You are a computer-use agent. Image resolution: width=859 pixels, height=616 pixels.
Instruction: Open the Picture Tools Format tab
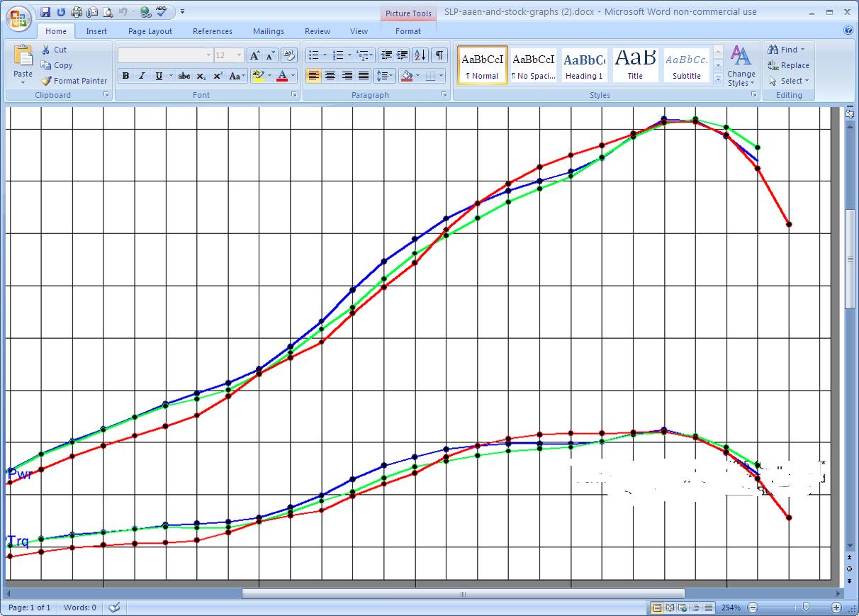pyautogui.click(x=408, y=31)
